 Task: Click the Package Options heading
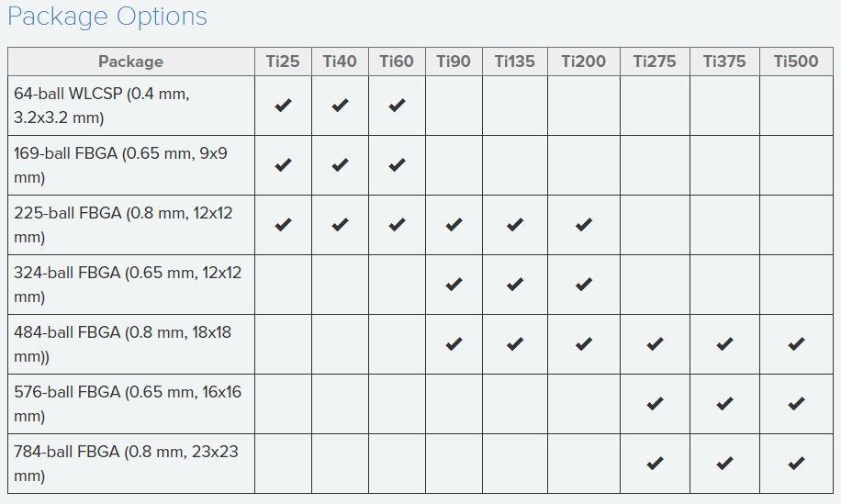[107, 17]
